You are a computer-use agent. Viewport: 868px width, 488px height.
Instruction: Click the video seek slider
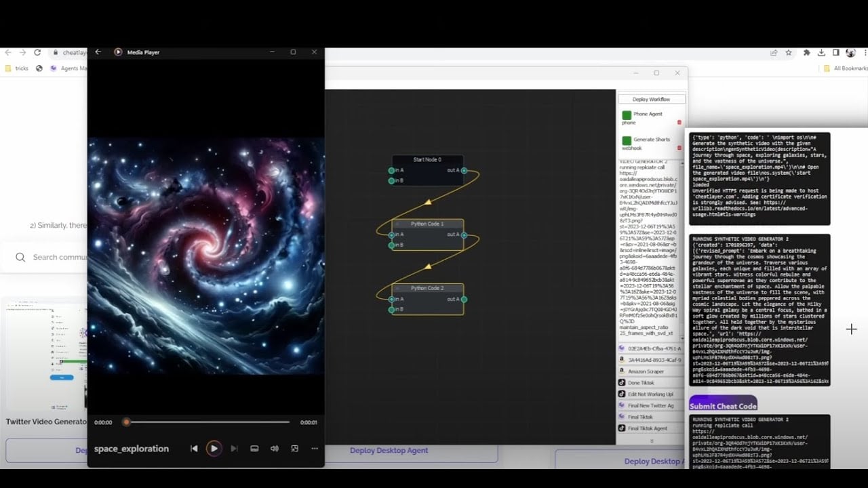click(x=203, y=422)
